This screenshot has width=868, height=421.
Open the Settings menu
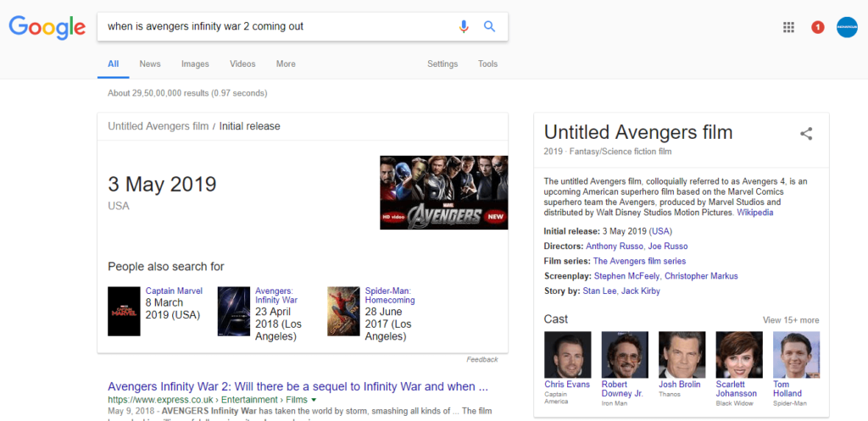coord(442,64)
